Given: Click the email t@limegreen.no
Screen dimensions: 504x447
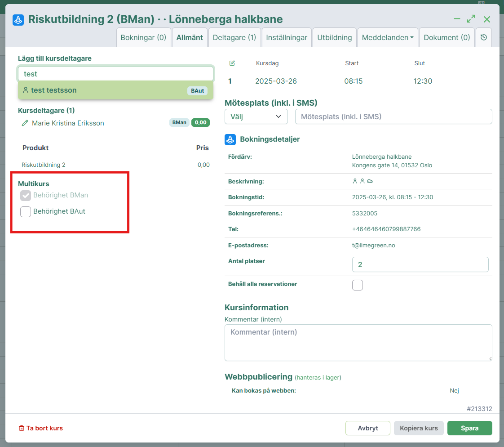Looking at the screenshot, I should coord(373,245).
